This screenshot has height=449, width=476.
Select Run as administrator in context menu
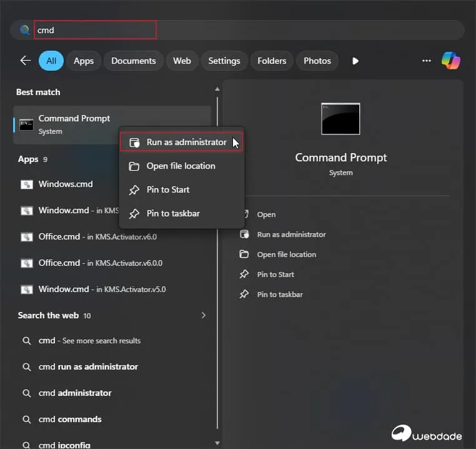click(186, 143)
